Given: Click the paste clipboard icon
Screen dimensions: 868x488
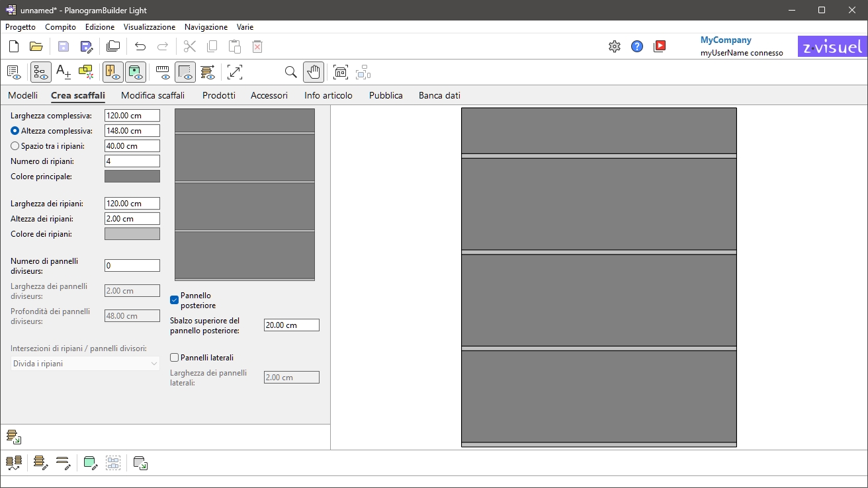Looking at the screenshot, I should tap(235, 46).
